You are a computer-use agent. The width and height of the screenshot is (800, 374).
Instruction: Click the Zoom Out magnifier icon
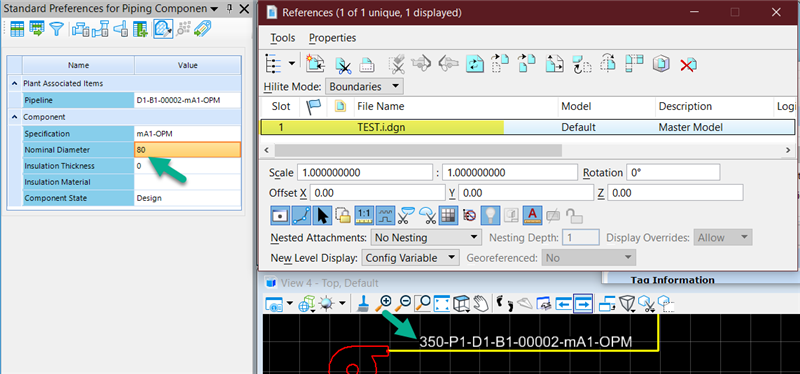click(x=403, y=304)
